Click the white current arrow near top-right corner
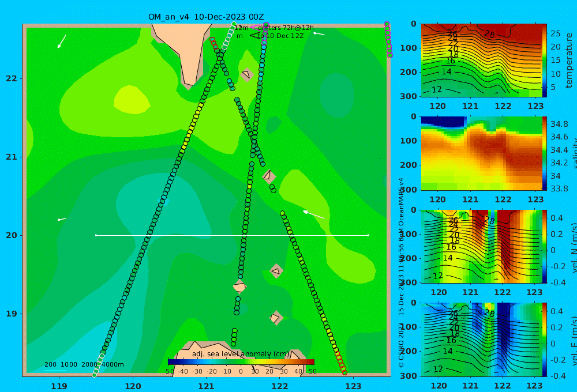The height and width of the screenshot is (392, 577). pyautogui.click(x=319, y=33)
